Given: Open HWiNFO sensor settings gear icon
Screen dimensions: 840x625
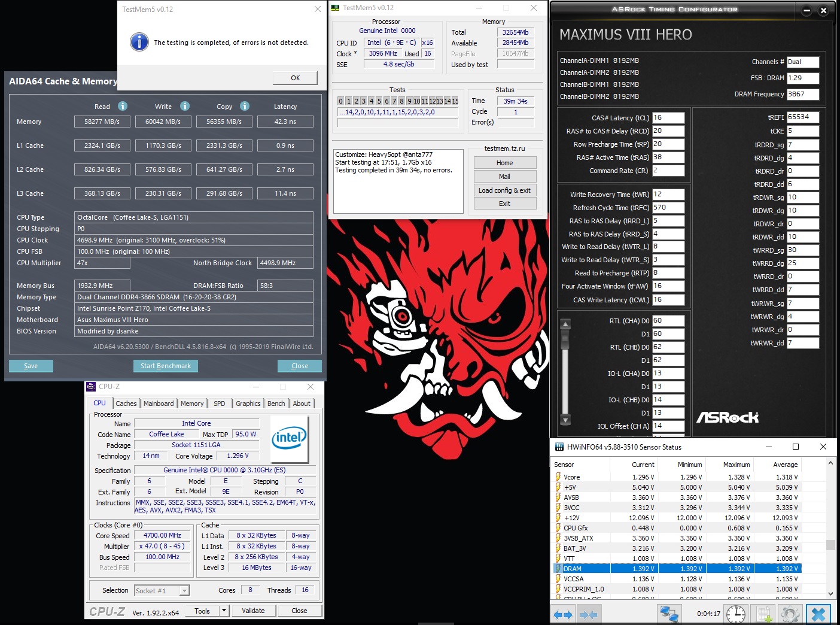Looking at the screenshot, I should [x=790, y=614].
